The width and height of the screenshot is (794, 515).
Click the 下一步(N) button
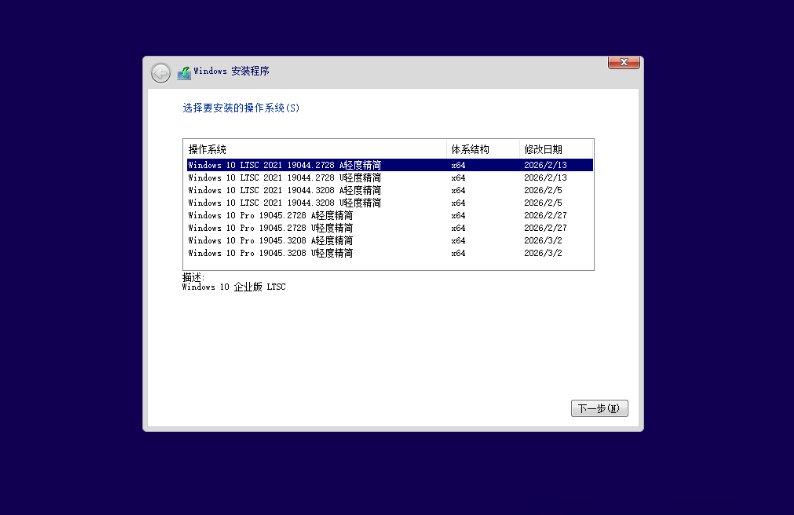pyautogui.click(x=600, y=408)
